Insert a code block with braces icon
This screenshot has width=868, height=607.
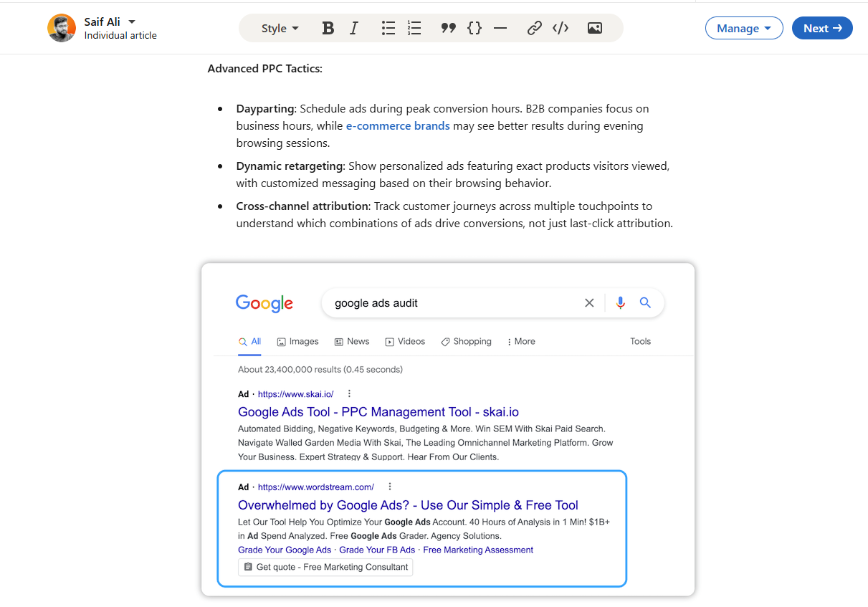474,29
